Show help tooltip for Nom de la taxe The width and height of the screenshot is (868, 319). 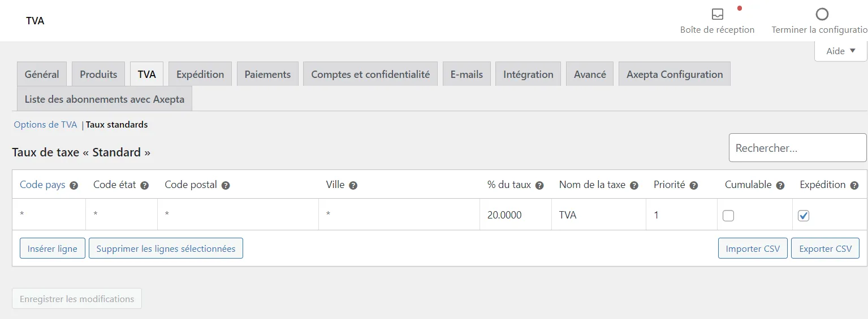coord(634,185)
